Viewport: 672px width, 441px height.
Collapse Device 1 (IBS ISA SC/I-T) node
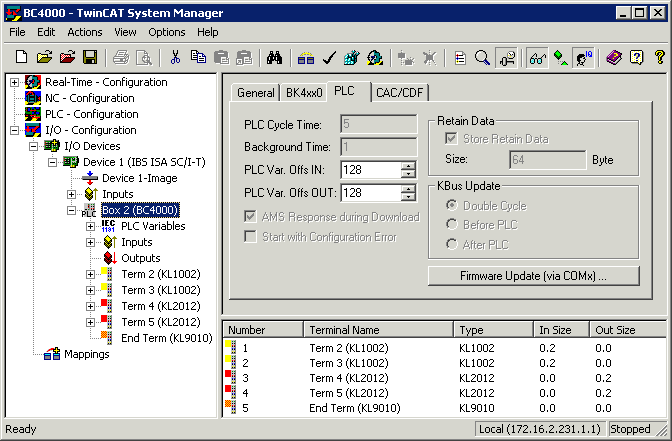pos(52,162)
